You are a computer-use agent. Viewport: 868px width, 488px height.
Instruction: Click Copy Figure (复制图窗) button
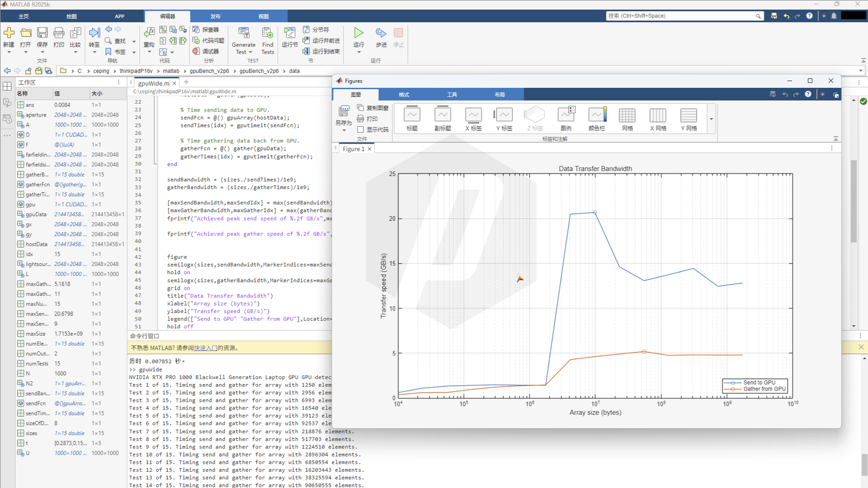point(372,108)
